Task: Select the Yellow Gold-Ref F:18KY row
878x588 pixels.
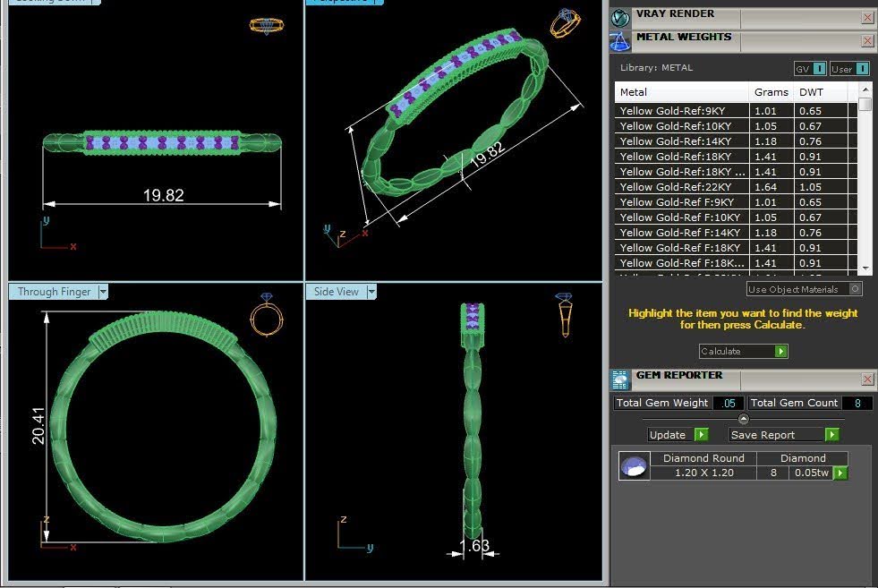Action: tap(736, 248)
